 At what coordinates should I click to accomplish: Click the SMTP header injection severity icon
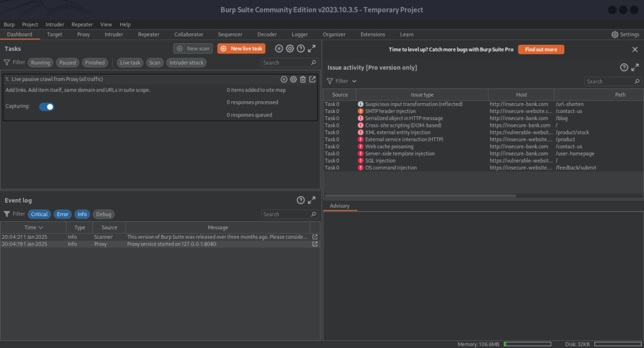point(360,111)
